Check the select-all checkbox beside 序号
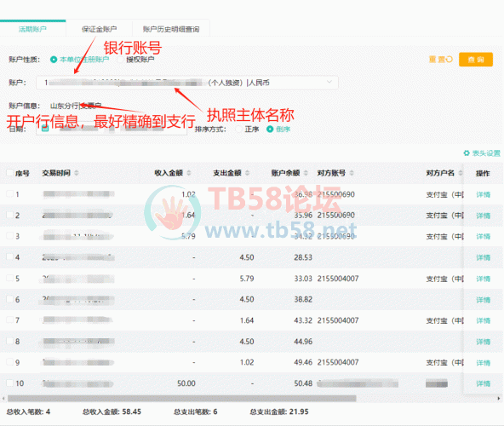The height and width of the screenshot is (426, 504). coord(10,173)
